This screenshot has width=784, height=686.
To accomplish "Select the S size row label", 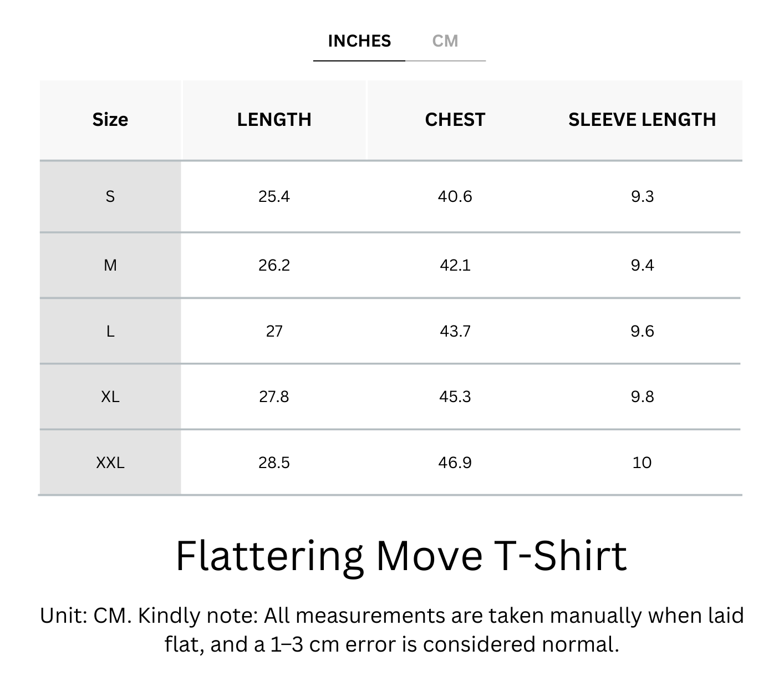I will 110,196.
